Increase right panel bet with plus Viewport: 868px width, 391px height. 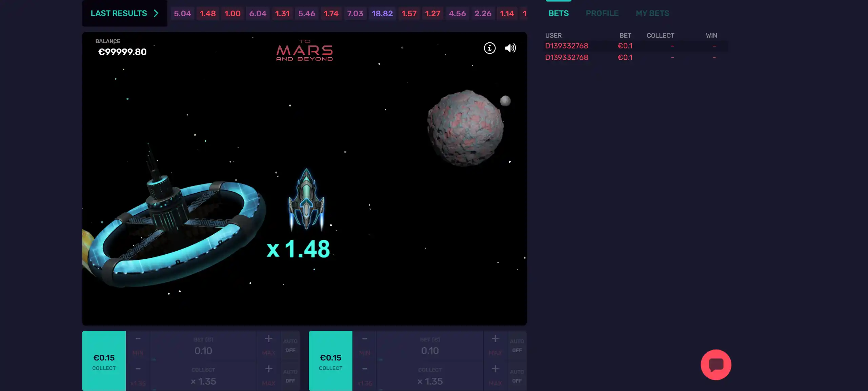click(x=495, y=339)
